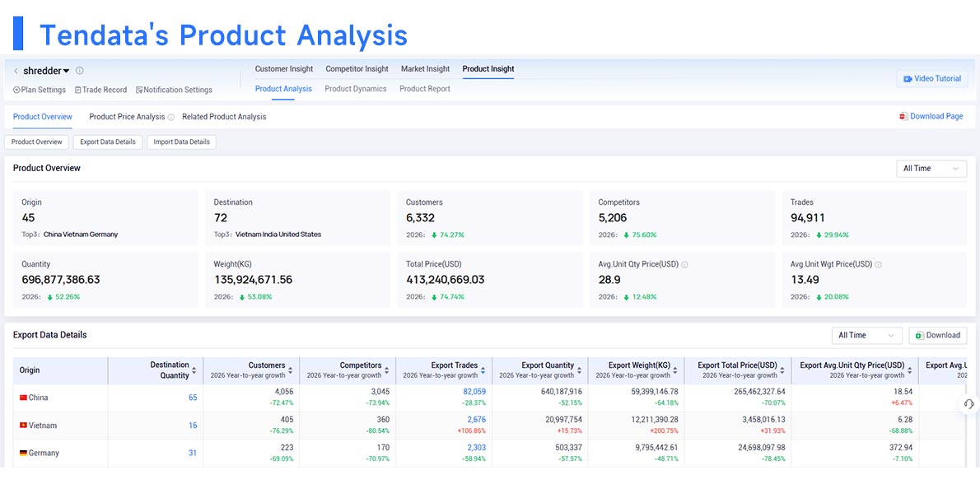
Task: Sort by Destination Quantity column
Action: point(194,370)
